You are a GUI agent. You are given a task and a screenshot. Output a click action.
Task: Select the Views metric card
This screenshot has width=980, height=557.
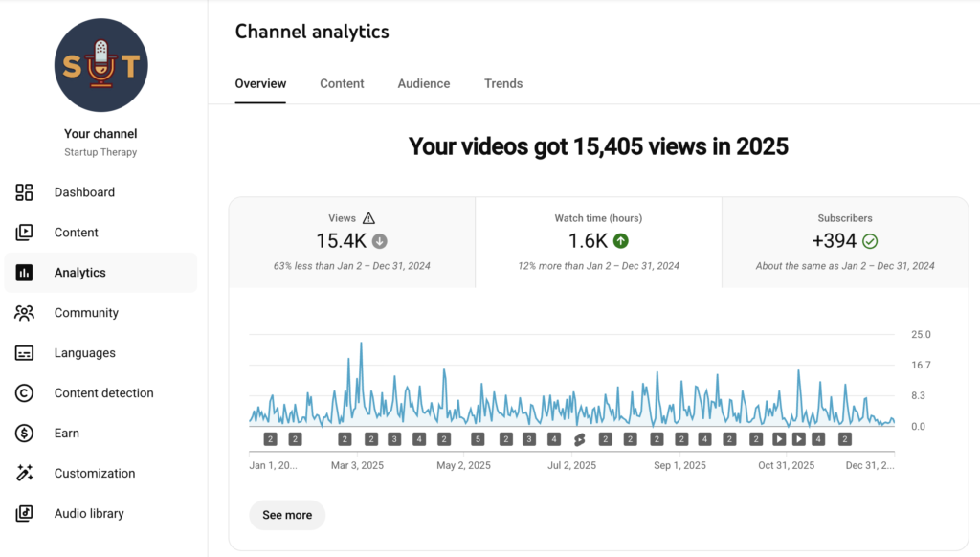coord(351,239)
